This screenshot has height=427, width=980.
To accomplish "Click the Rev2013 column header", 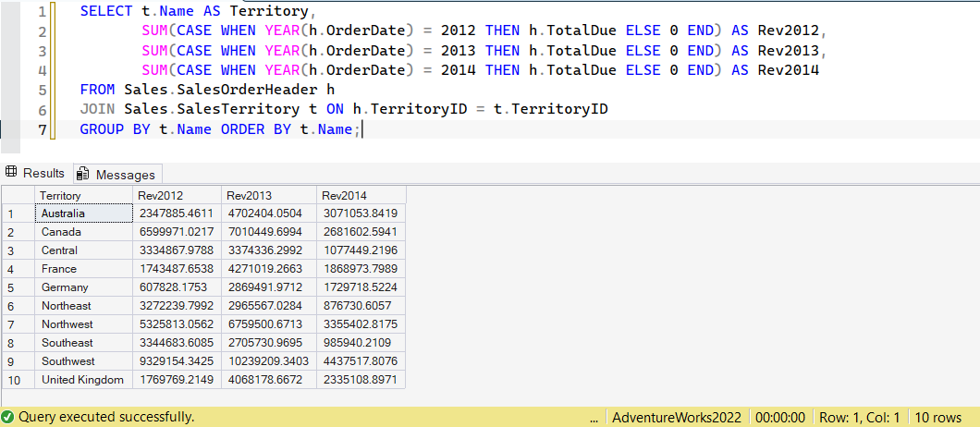I will pos(269,196).
